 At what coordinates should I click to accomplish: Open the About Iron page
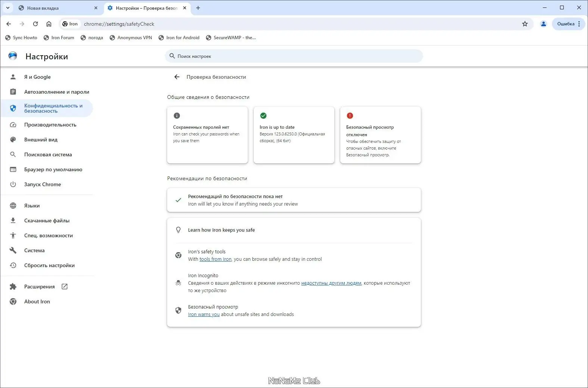(47, 301)
